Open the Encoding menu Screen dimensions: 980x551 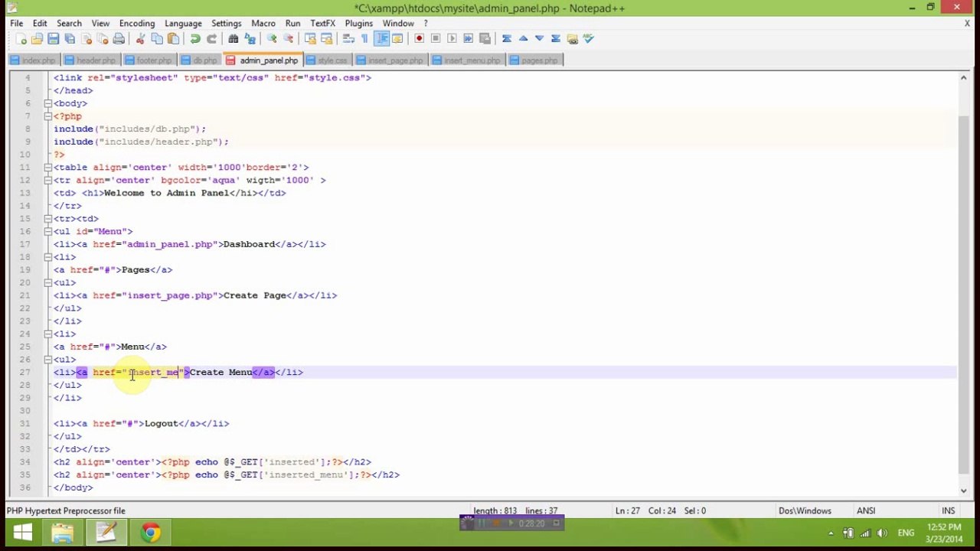(137, 24)
